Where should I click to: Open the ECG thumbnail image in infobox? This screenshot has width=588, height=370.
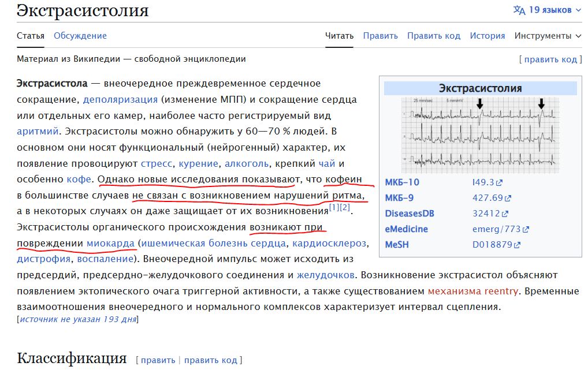pyautogui.click(x=480, y=135)
